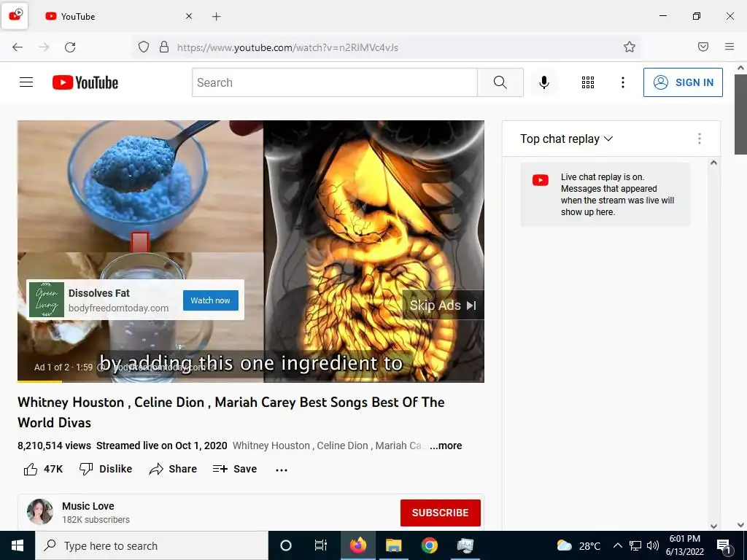Viewport: 747px width, 560px height.
Task: Open the weather widget showing 28°C
Action: coord(578,545)
